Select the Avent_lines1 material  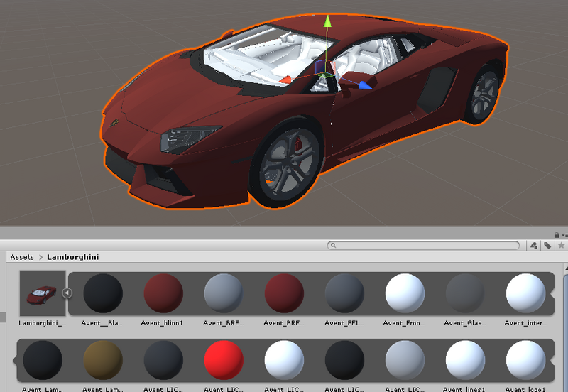[x=465, y=360]
